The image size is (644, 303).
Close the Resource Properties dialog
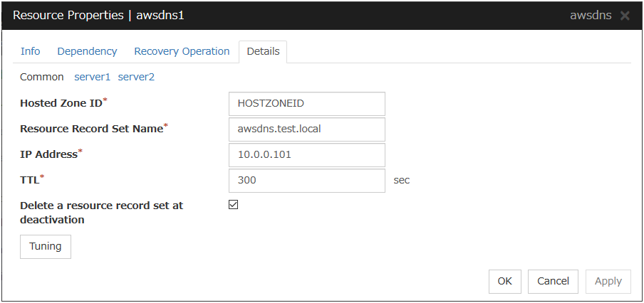(625, 16)
